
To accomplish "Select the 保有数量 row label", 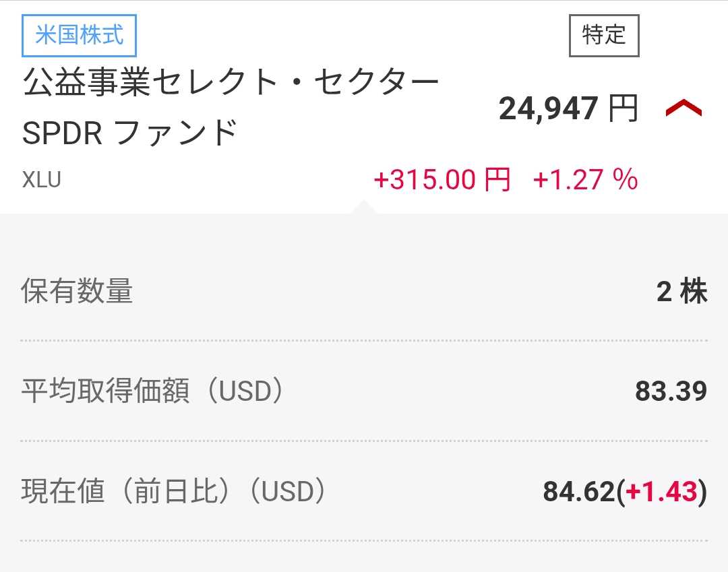I will (x=78, y=292).
